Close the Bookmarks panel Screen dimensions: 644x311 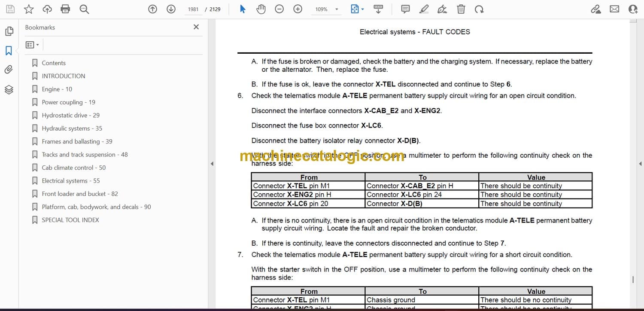(x=196, y=27)
